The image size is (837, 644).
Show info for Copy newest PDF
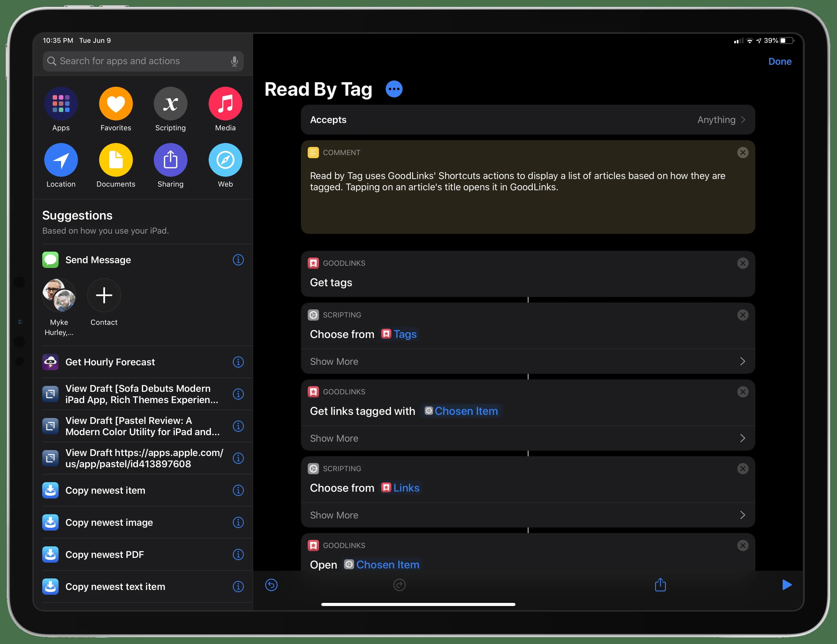tap(238, 554)
